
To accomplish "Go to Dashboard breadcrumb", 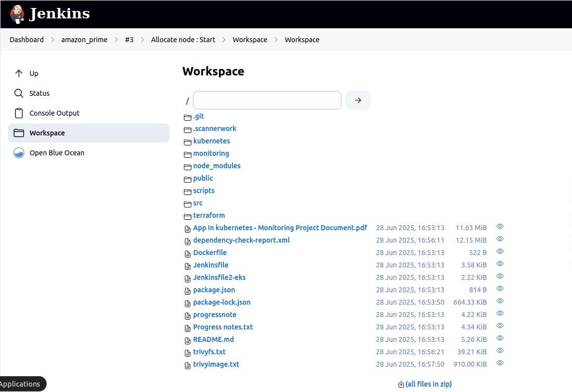I will pos(27,40).
